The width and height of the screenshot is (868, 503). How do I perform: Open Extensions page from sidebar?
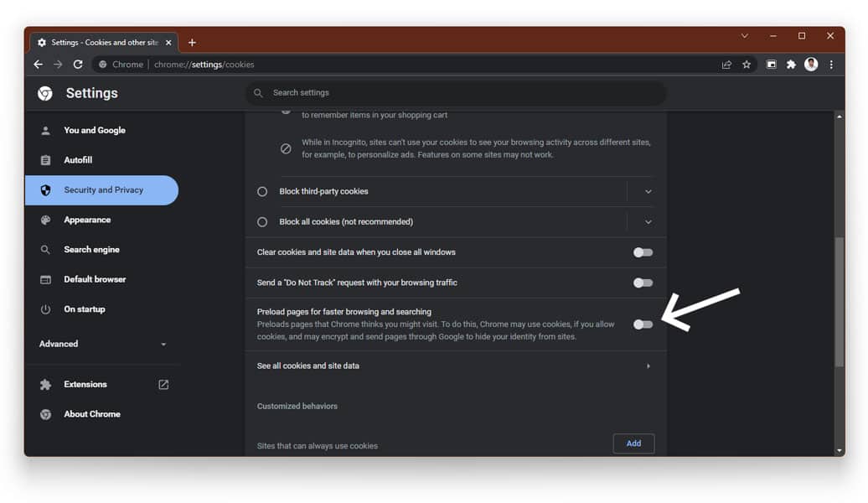pos(102,385)
